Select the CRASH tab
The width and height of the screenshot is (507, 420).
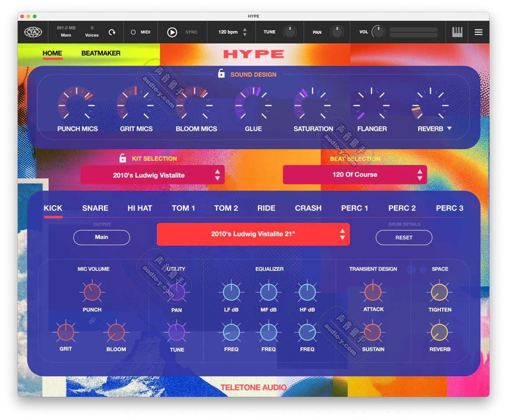pos(308,208)
